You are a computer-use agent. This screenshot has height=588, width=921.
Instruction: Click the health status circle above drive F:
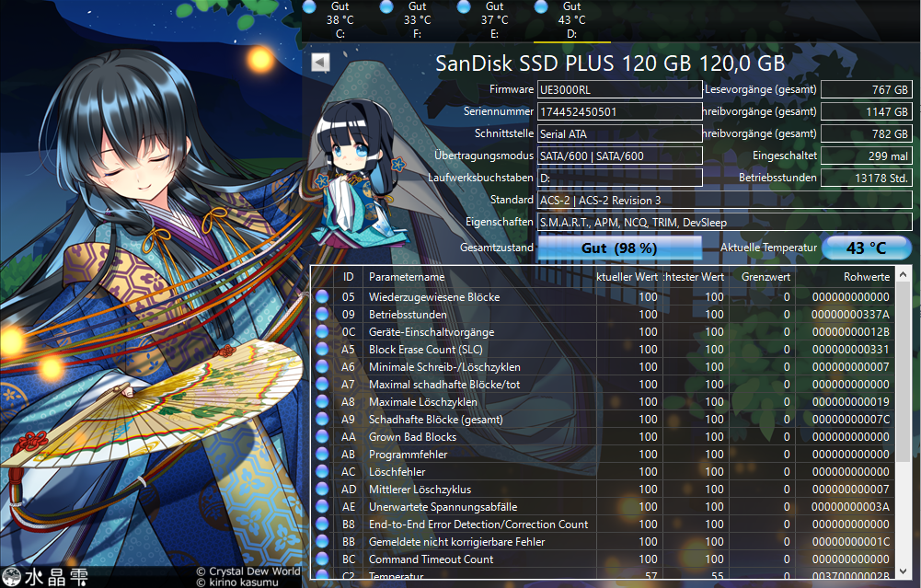point(387,8)
